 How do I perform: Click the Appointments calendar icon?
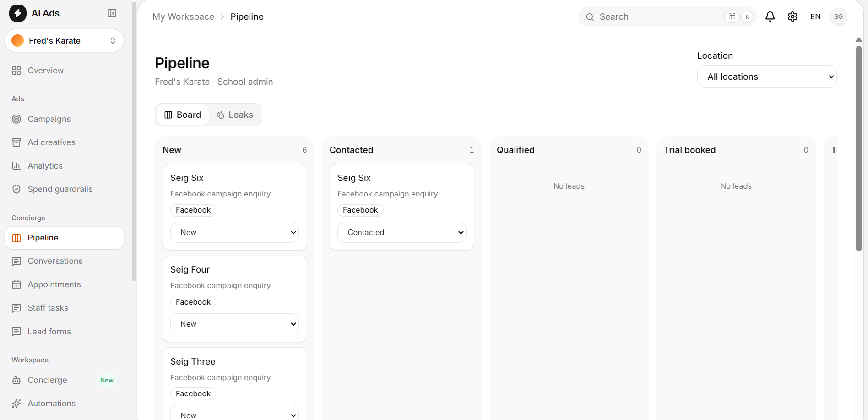(16, 284)
